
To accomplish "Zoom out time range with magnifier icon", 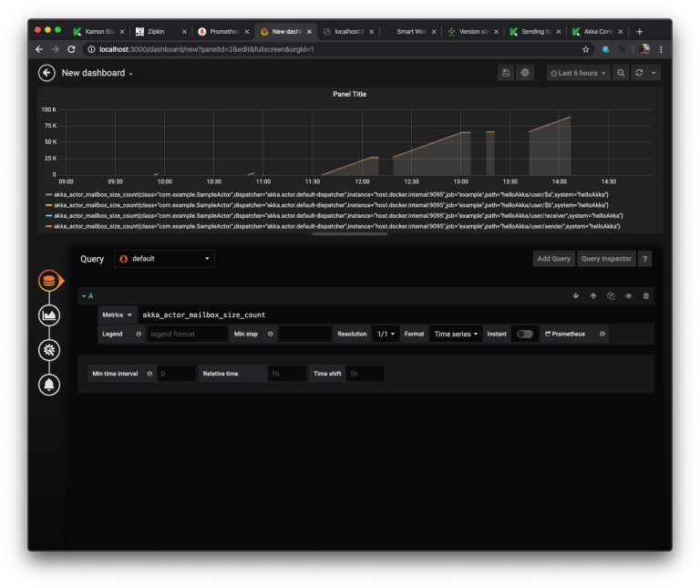I will click(x=621, y=73).
